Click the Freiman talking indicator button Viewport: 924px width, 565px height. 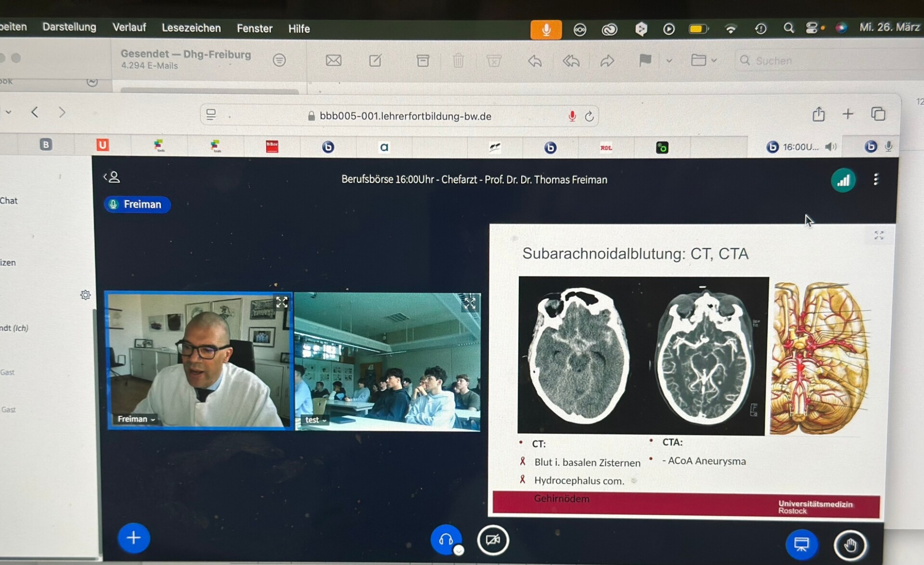pos(137,205)
